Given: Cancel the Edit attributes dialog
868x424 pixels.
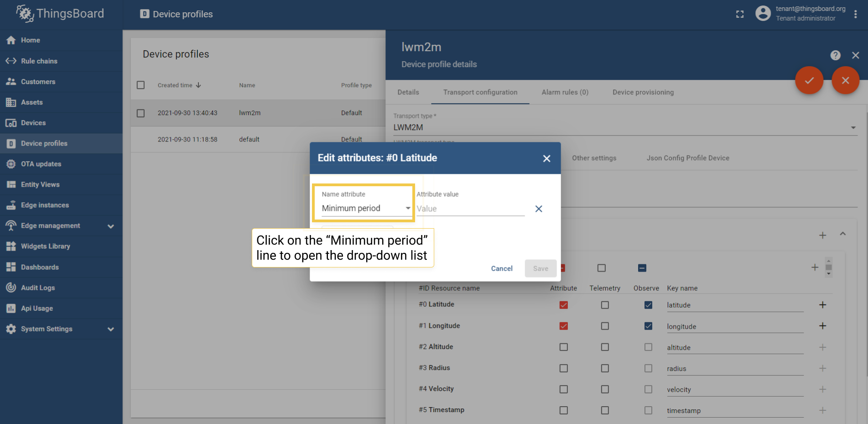Looking at the screenshot, I should point(502,268).
